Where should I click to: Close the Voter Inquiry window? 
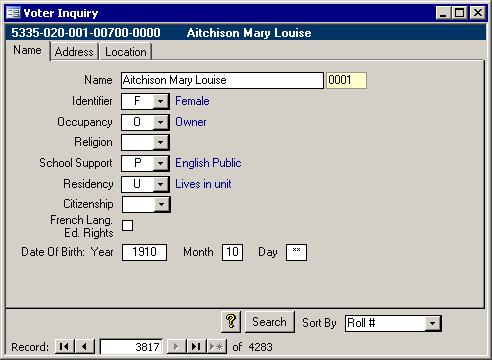pos(477,13)
